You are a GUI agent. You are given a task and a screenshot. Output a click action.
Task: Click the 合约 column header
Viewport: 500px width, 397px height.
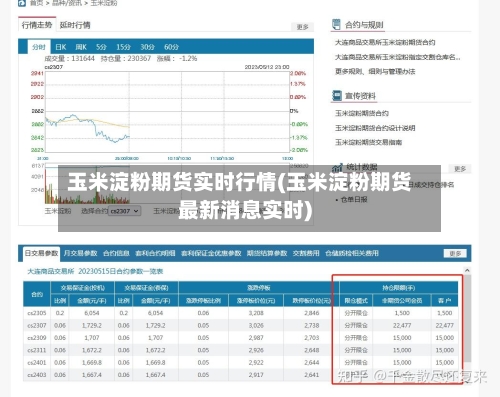pyautogui.click(x=37, y=294)
